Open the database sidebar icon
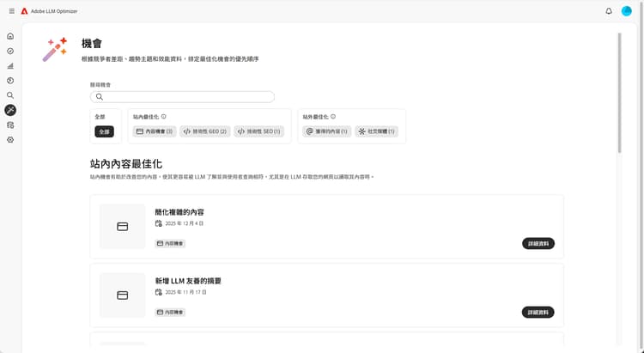This screenshot has height=353, width=644. [10, 125]
